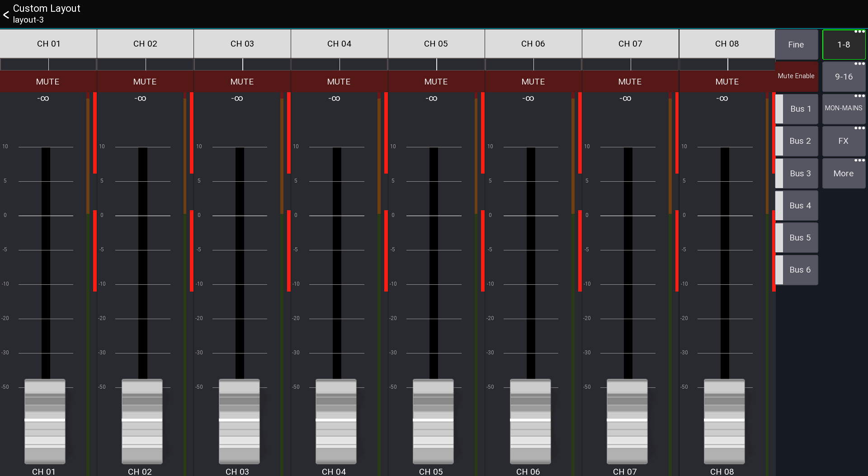Toggle the Mute Enable button
The width and height of the screenshot is (868, 476).
796,76
